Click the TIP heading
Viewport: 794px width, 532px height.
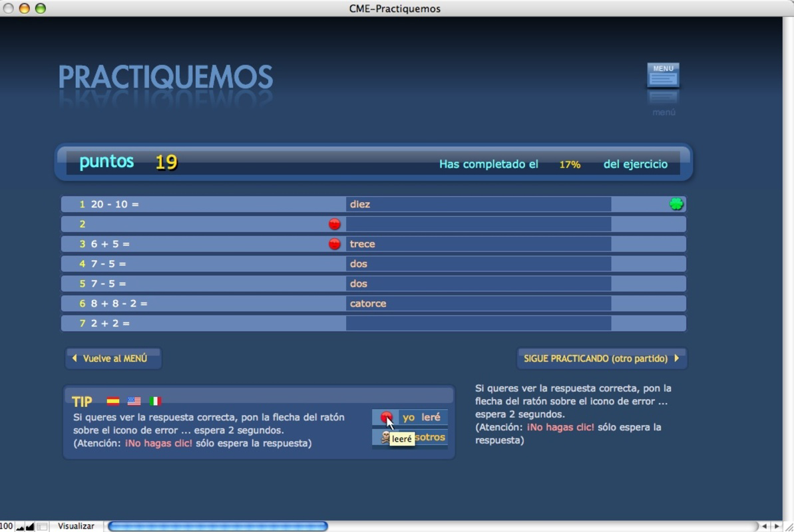click(x=82, y=402)
